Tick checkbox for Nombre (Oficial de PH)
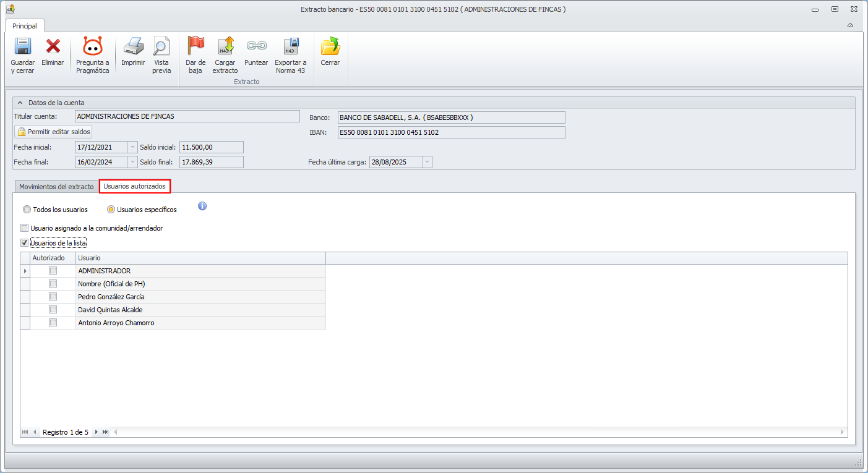The width and height of the screenshot is (868, 473). 53,284
